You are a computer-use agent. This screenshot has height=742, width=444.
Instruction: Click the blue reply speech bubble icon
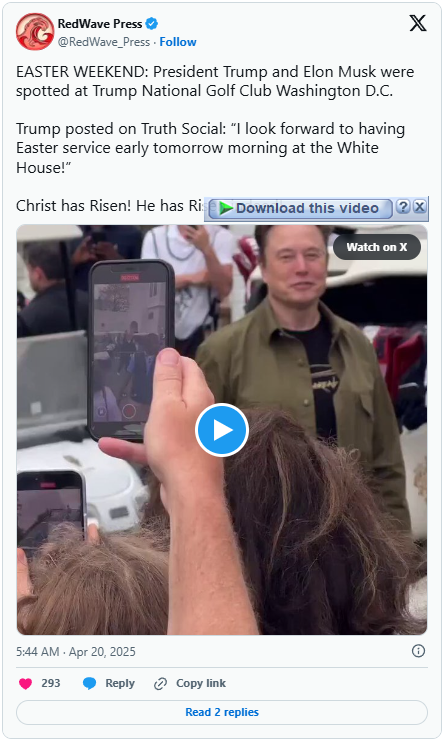pyautogui.click(x=89, y=683)
